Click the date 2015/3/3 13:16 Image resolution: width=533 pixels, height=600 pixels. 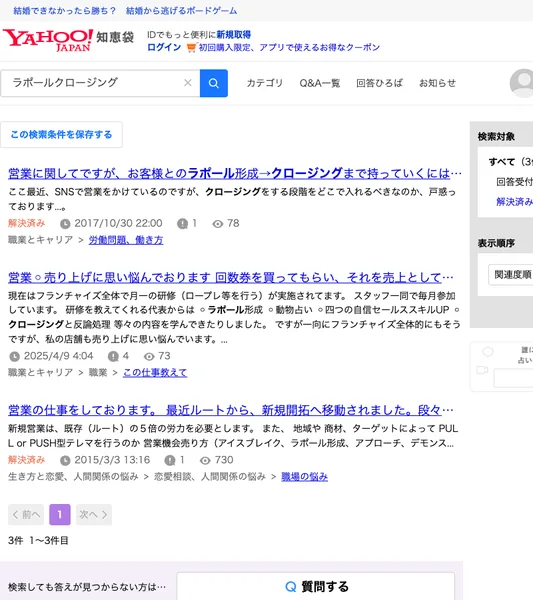pyautogui.click(x=112, y=460)
